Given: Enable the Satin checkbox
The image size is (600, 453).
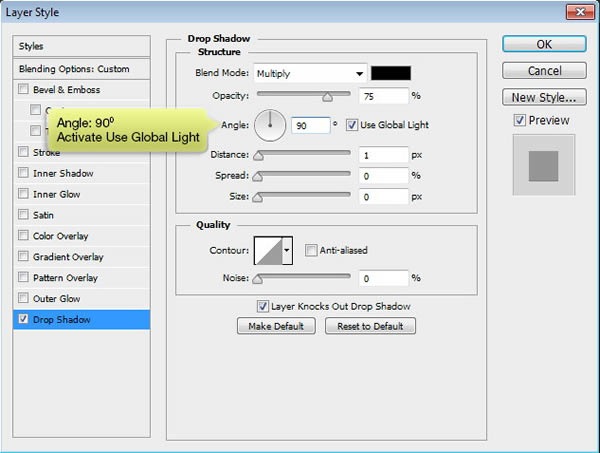Looking at the screenshot, I should [x=23, y=215].
